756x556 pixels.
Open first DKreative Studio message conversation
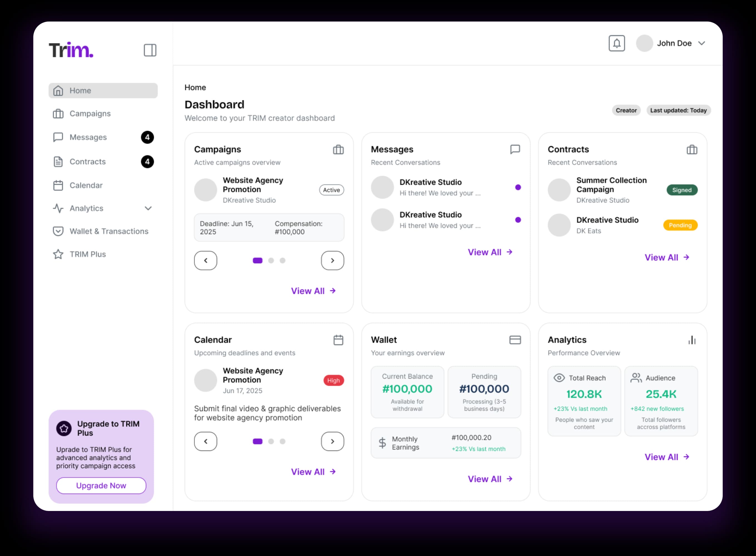[439, 187]
